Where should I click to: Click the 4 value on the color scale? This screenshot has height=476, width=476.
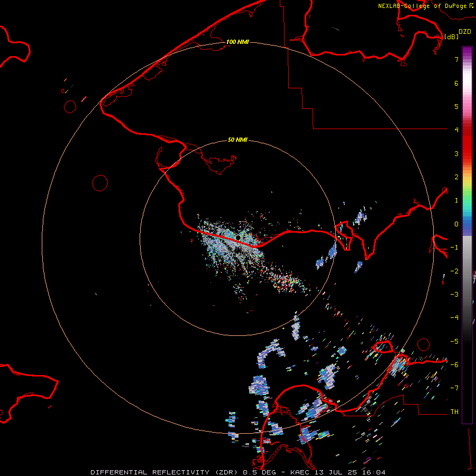pos(456,130)
